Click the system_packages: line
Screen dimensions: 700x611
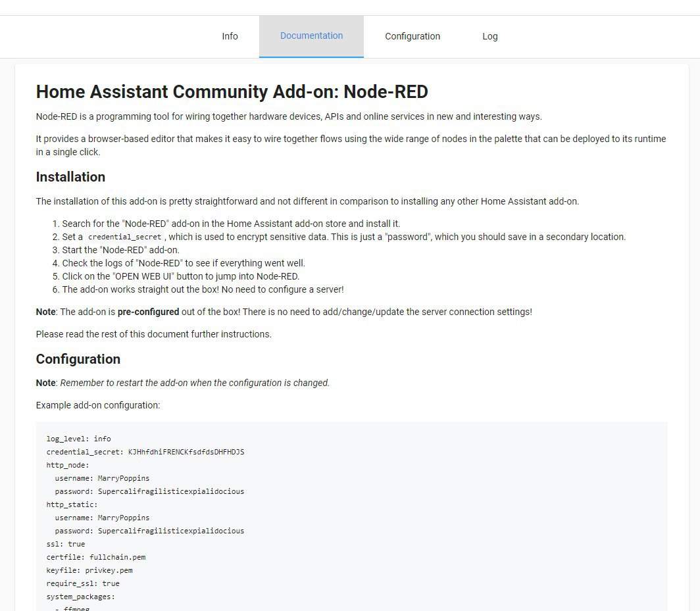coord(80,597)
